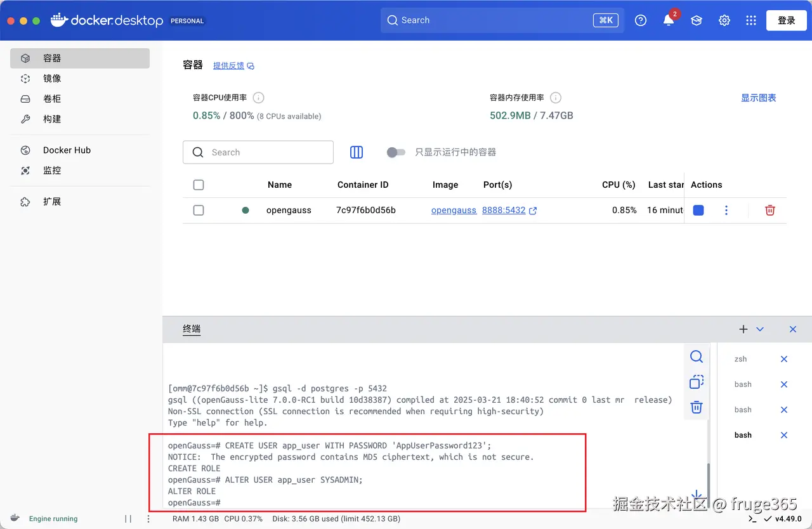Screen dimensions: 812x529
Task: Open the notifications bell
Action: [x=668, y=20]
